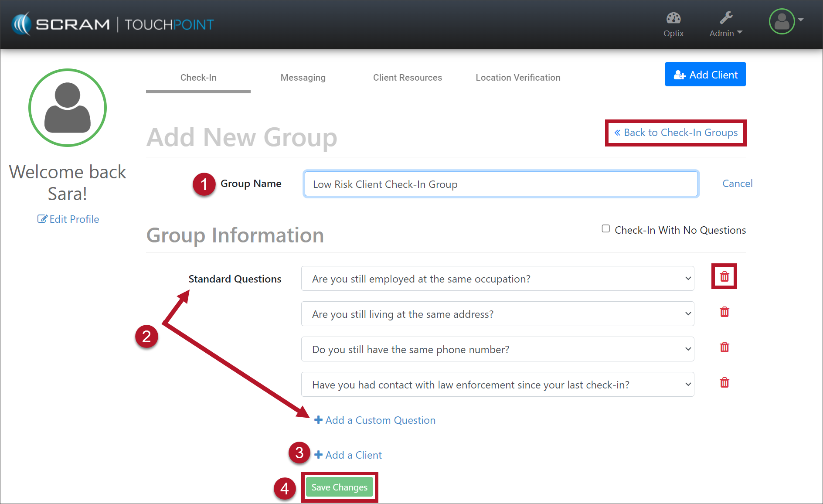Go to the Location Verification tab

[x=518, y=78]
